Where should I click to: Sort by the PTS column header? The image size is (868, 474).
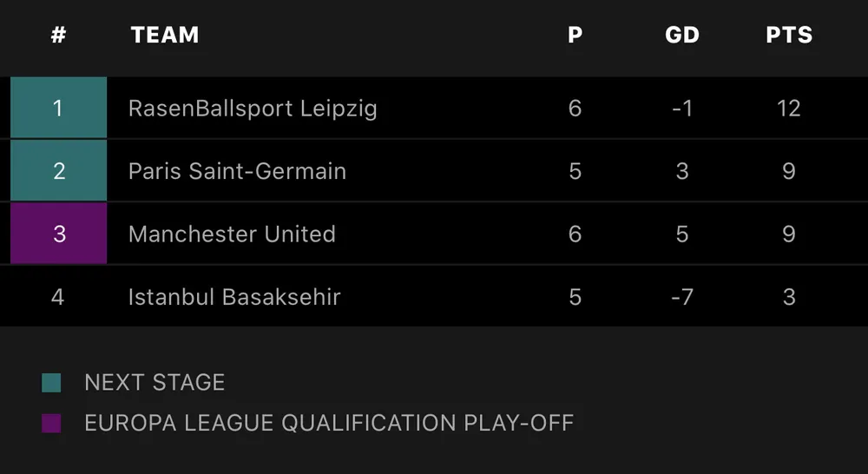click(789, 36)
